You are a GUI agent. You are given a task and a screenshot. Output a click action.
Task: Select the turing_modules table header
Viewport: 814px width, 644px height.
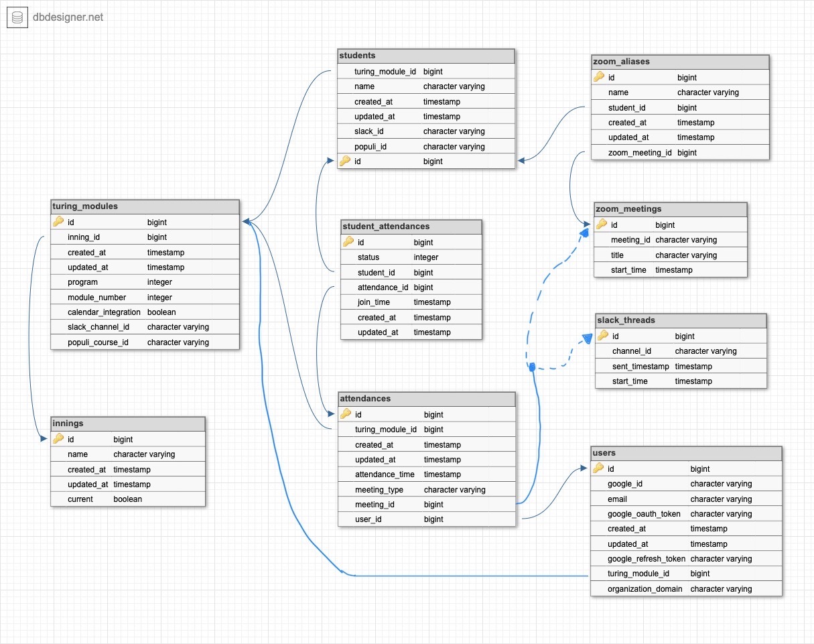pos(145,206)
